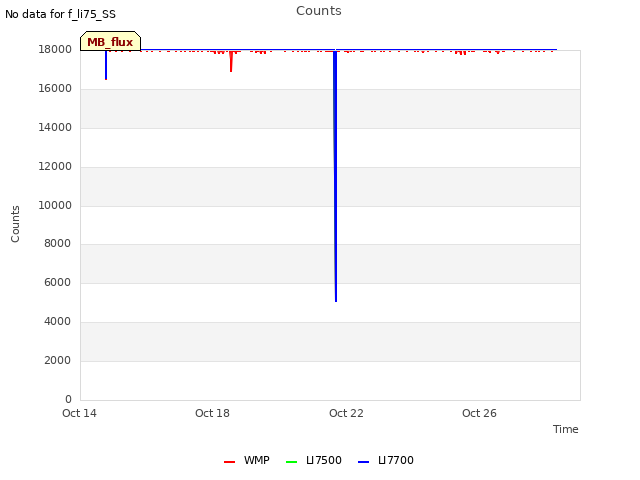Click the Time x-axis title

coord(566,429)
